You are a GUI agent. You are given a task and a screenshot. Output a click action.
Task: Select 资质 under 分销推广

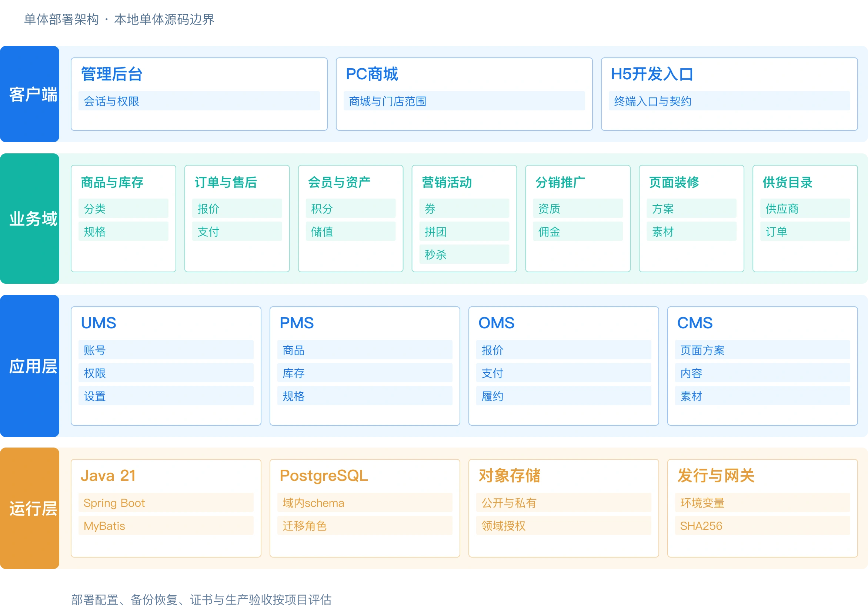(578, 209)
